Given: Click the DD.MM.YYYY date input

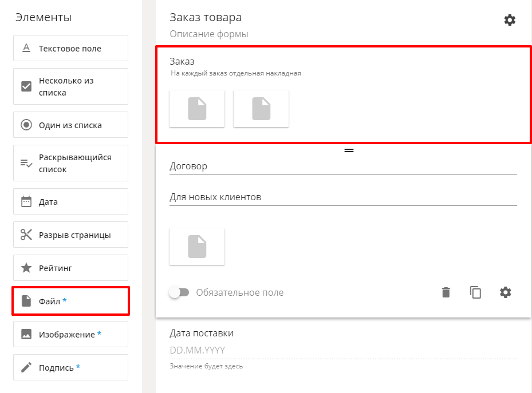Looking at the screenshot, I should 343,350.
